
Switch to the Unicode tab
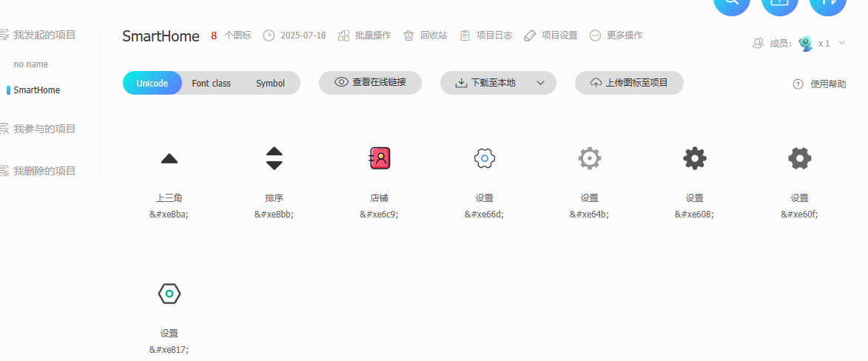pos(152,83)
